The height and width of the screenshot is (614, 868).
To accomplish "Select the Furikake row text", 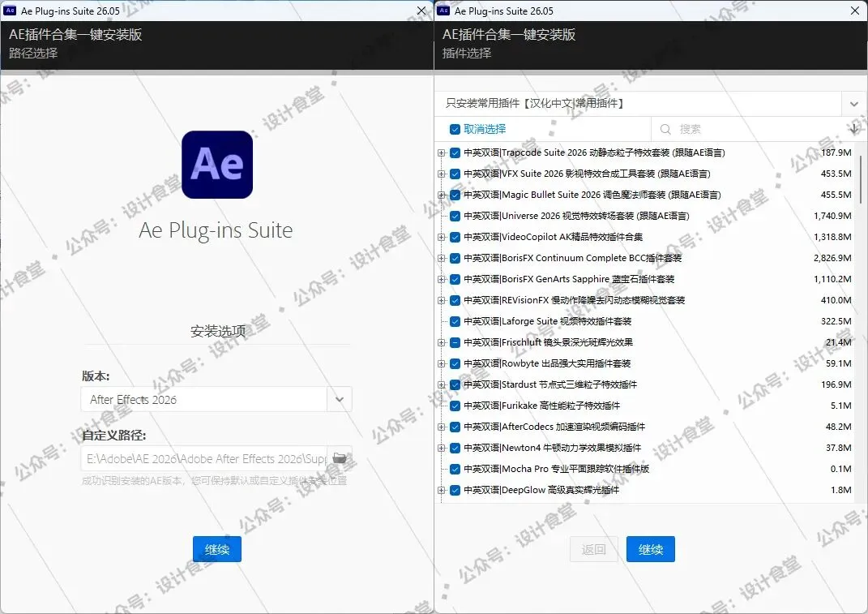I will [542, 406].
